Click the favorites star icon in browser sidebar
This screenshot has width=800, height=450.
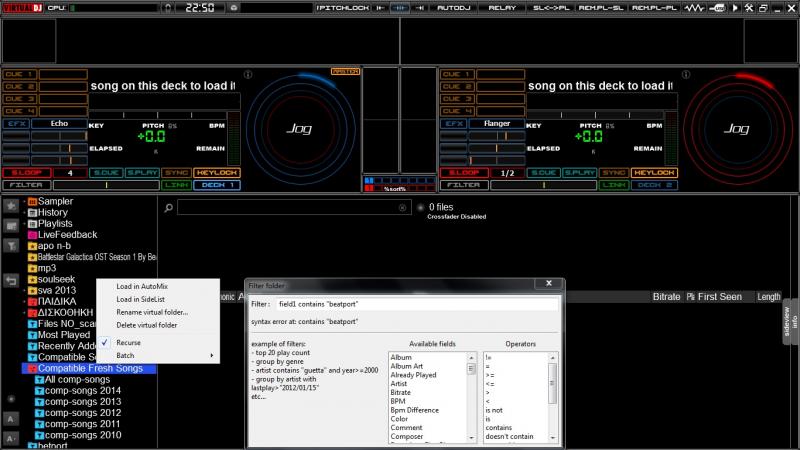point(11,206)
